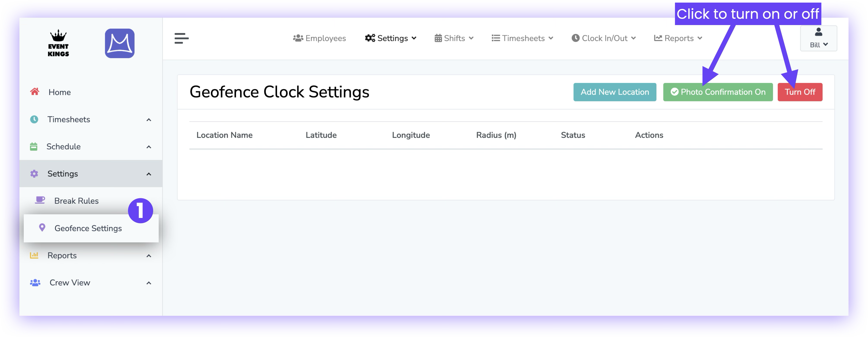868x337 pixels.
Task: Click the Status column header
Action: (573, 135)
